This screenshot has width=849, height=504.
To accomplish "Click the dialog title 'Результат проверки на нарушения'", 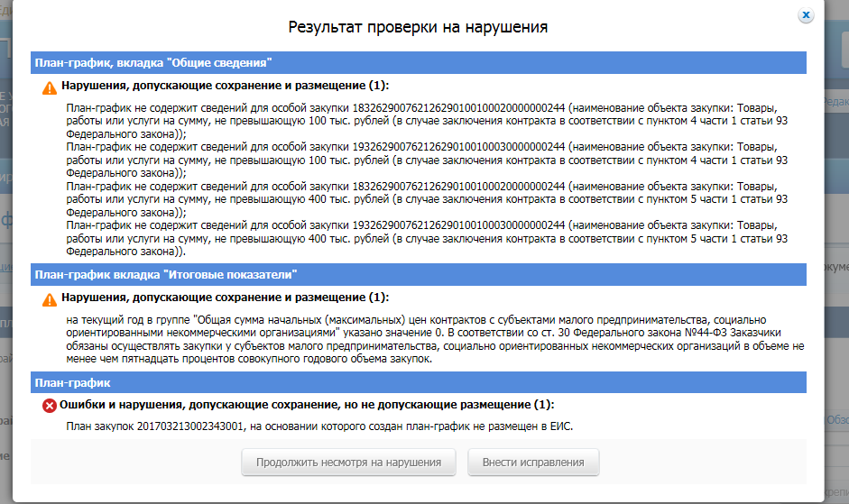I will (418, 27).
